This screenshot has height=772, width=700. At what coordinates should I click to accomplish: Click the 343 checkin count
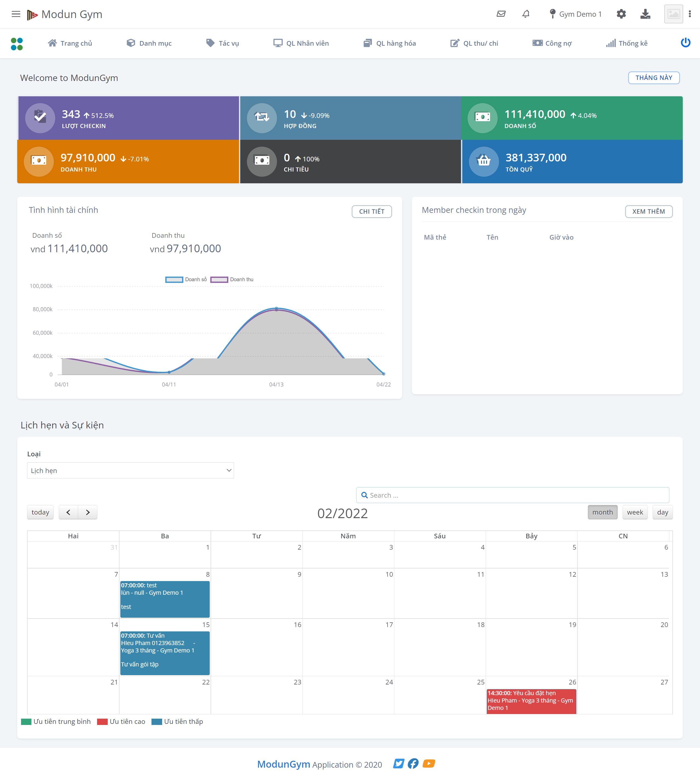[71, 115]
